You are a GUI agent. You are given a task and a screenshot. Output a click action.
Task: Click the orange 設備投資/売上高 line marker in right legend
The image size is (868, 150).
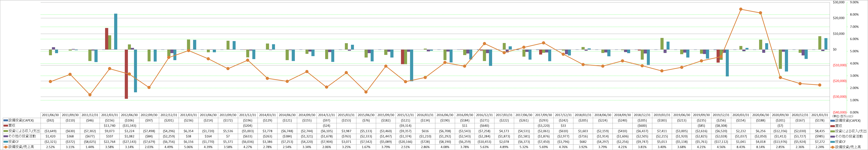point(833,147)
